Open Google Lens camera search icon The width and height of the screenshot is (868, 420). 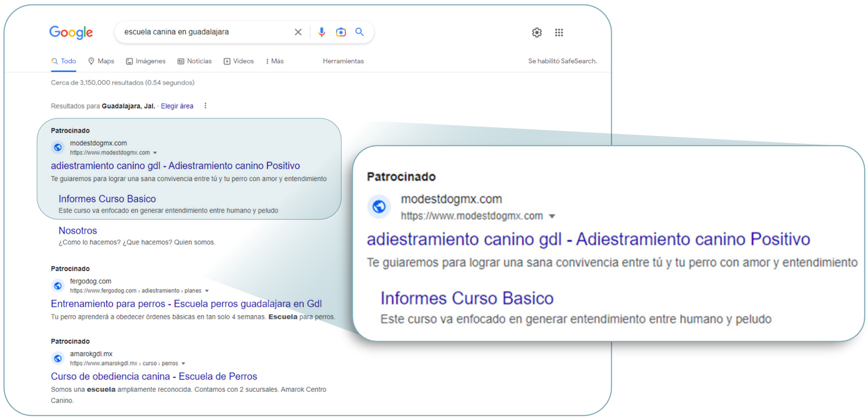(x=341, y=32)
